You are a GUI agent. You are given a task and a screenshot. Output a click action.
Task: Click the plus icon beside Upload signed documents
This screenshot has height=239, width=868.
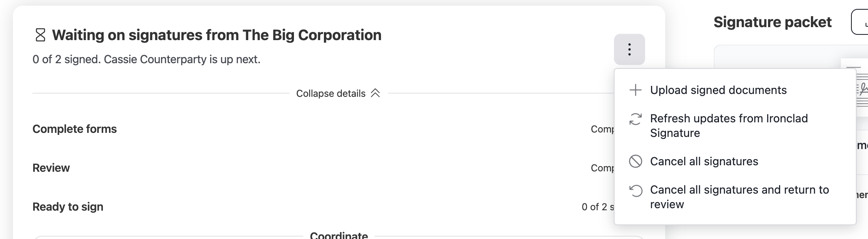tap(636, 90)
